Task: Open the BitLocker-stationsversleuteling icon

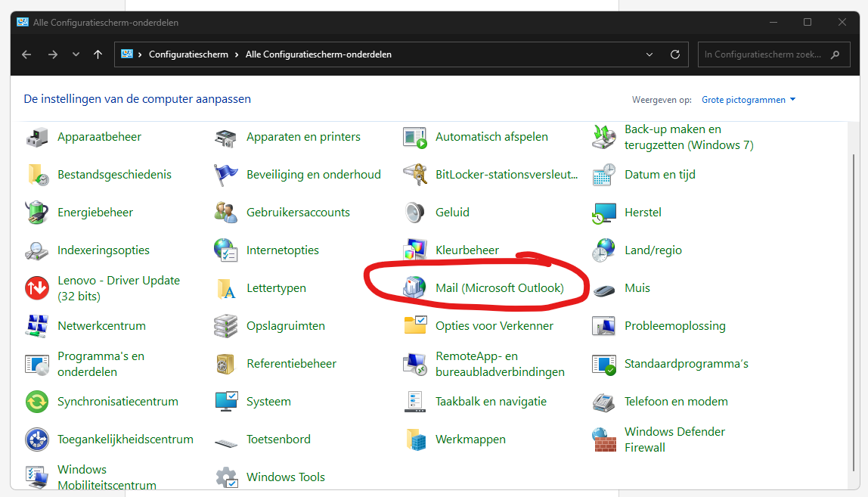Action: [415, 175]
